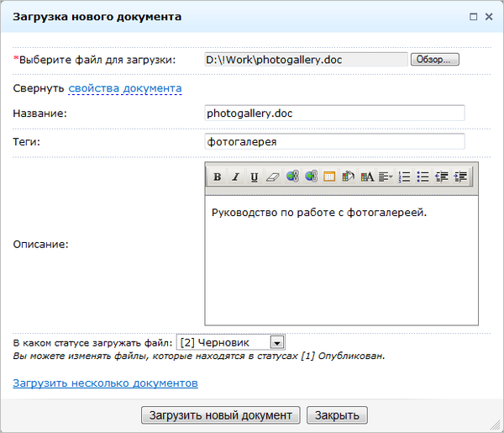Click the Обзор... browse button
This screenshot has height=433, width=504.
point(434,60)
